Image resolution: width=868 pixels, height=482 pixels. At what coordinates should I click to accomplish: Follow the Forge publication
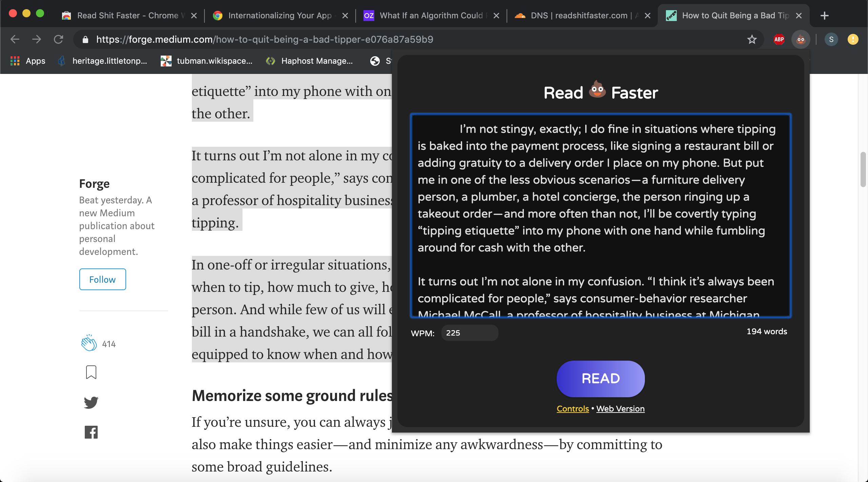102,279
